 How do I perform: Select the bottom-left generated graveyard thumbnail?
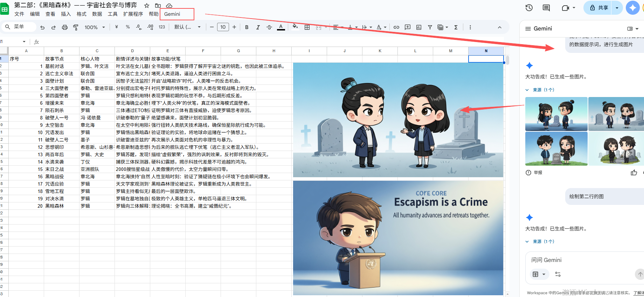[556, 148]
